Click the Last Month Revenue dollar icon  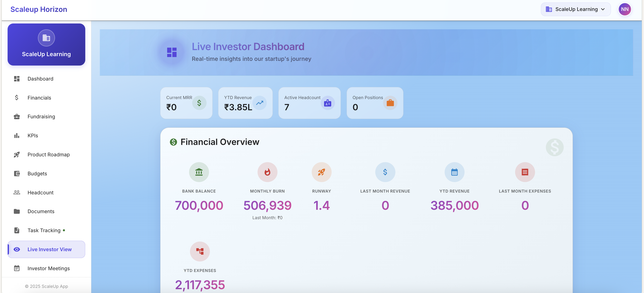pos(385,172)
